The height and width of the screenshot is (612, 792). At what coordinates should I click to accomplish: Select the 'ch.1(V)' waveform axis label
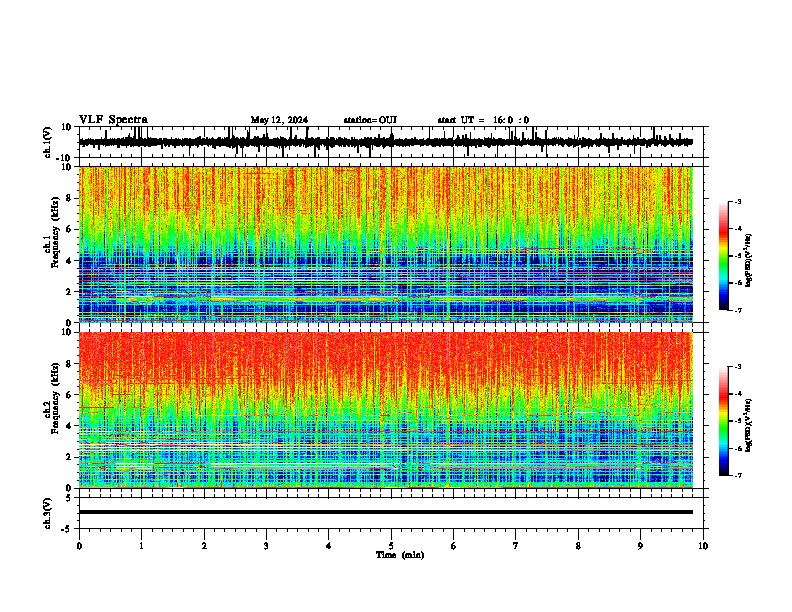click(x=48, y=142)
